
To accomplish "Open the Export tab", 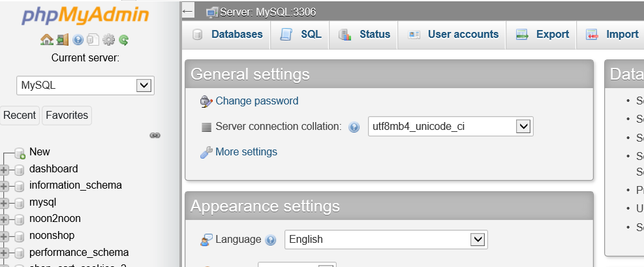I will 542,35.
